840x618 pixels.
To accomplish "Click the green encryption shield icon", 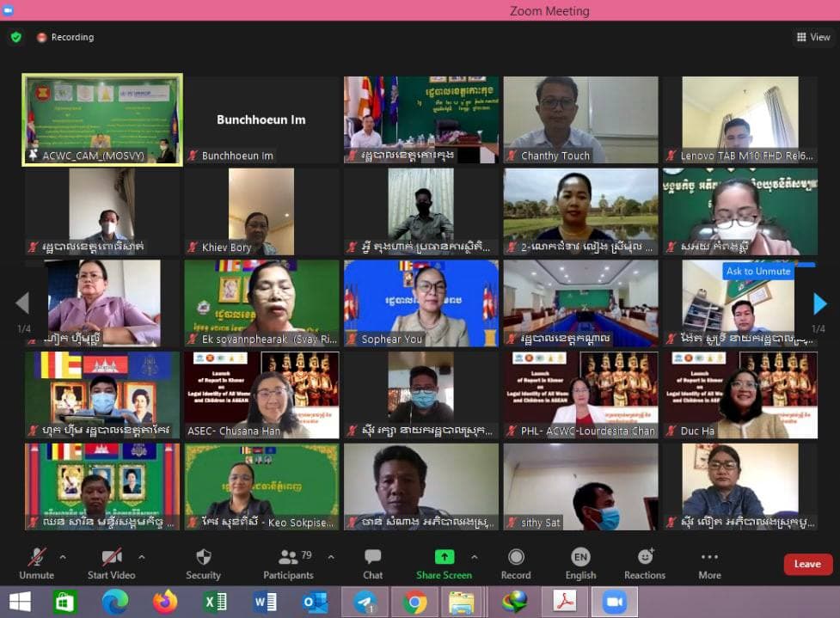I will [x=15, y=37].
